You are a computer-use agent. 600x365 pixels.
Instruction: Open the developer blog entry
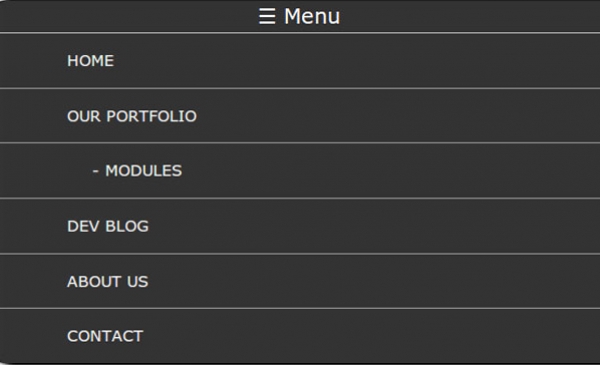[x=108, y=226]
